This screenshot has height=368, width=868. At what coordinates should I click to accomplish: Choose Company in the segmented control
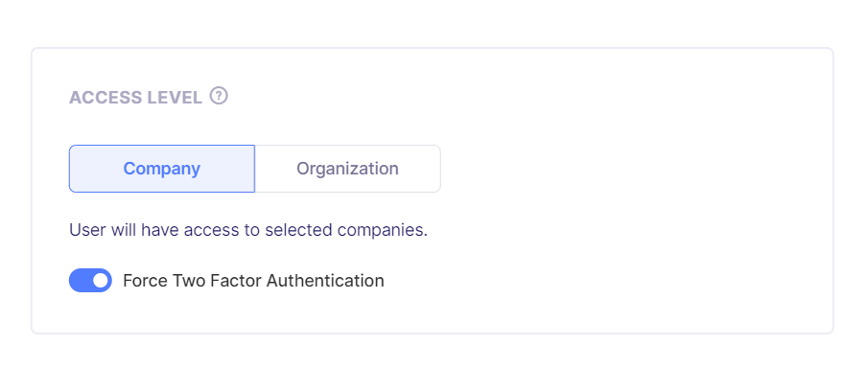(x=162, y=169)
